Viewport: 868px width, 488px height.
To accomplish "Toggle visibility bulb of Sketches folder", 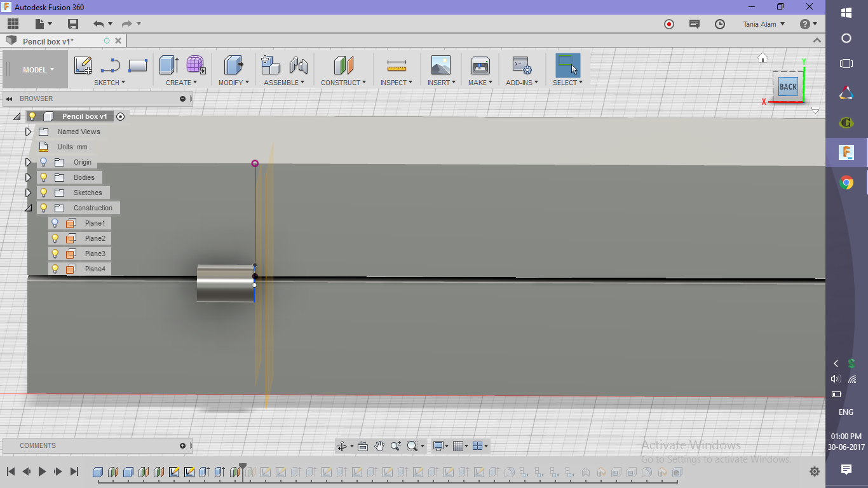I will coord(44,193).
